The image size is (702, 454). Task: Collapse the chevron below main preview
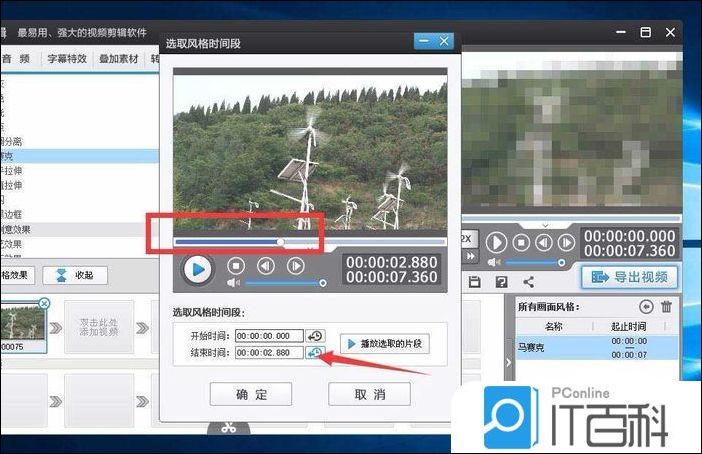click(x=545, y=225)
